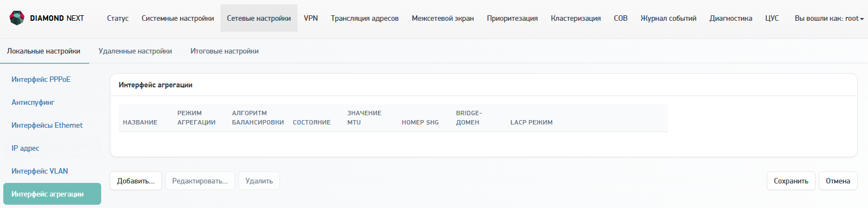Click the Значение MTU column header
868x208 pixels.
364,118
